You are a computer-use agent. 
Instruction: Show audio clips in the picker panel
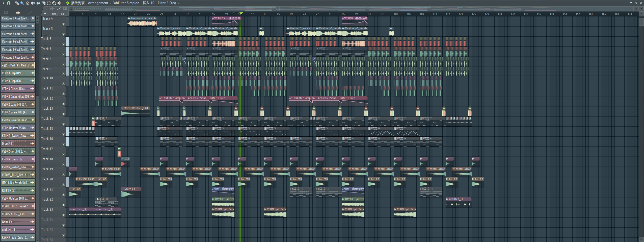18,13
